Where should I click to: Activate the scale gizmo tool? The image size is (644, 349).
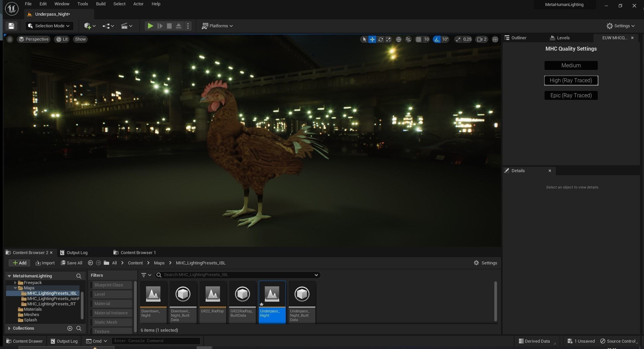pyautogui.click(x=388, y=39)
